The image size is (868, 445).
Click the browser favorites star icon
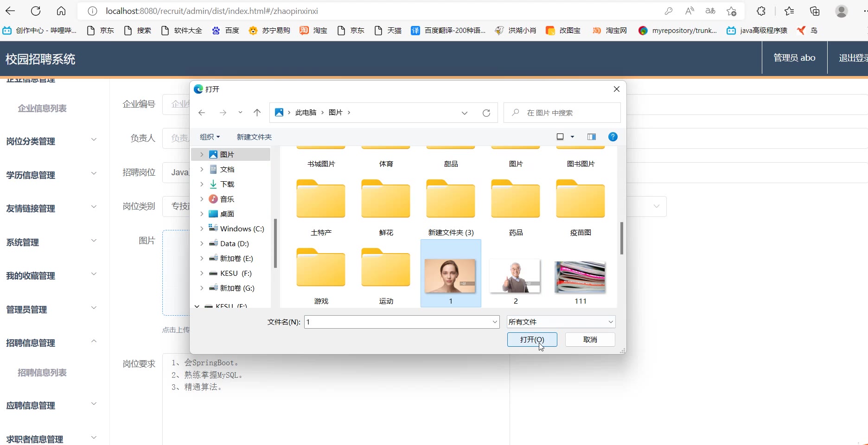coord(789,11)
